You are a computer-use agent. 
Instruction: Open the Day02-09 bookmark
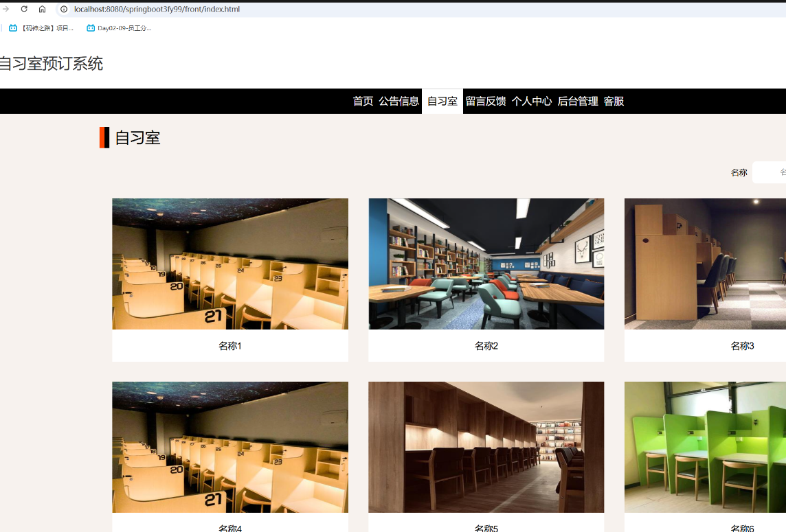[x=119, y=28]
